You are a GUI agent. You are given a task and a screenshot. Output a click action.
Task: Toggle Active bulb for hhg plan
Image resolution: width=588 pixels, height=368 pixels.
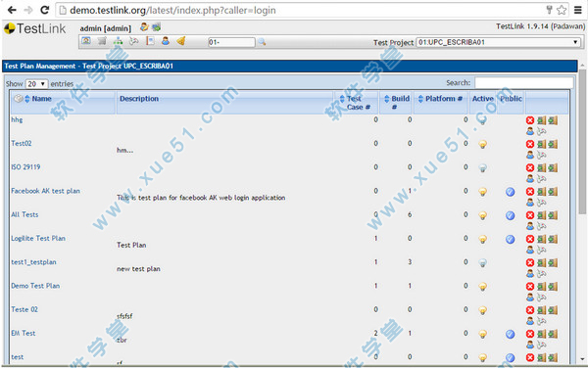483,121
